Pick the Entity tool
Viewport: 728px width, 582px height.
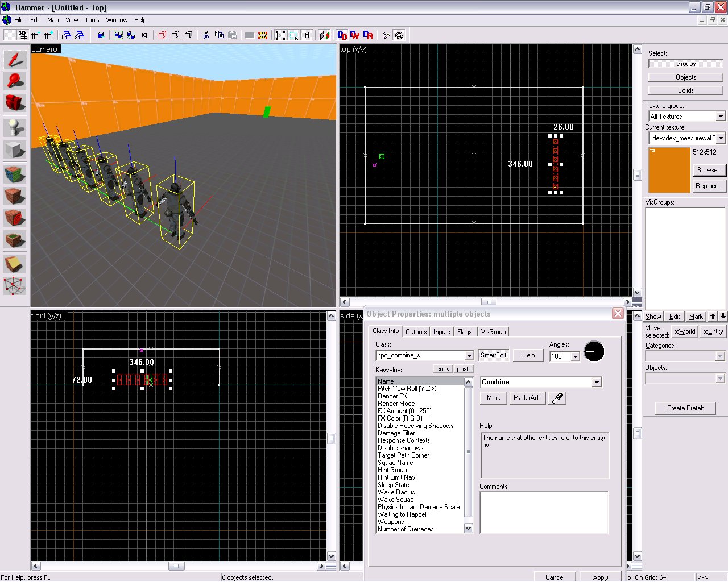(15, 127)
